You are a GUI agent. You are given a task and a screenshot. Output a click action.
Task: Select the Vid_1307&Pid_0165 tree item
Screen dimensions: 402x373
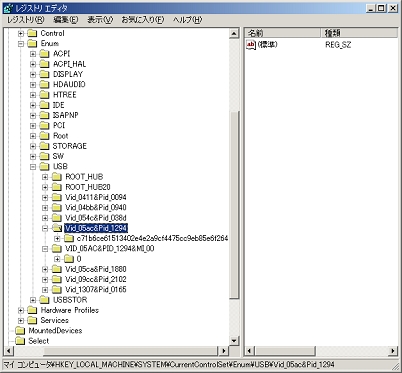coord(96,290)
